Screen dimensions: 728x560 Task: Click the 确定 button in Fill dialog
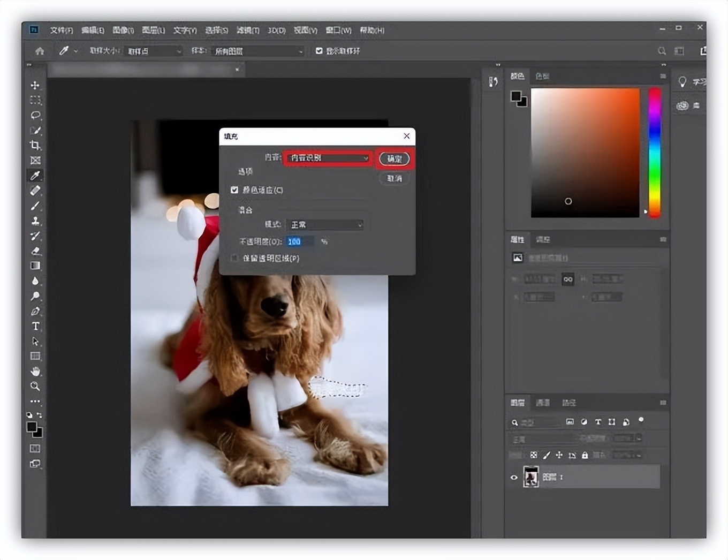tap(395, 158)
